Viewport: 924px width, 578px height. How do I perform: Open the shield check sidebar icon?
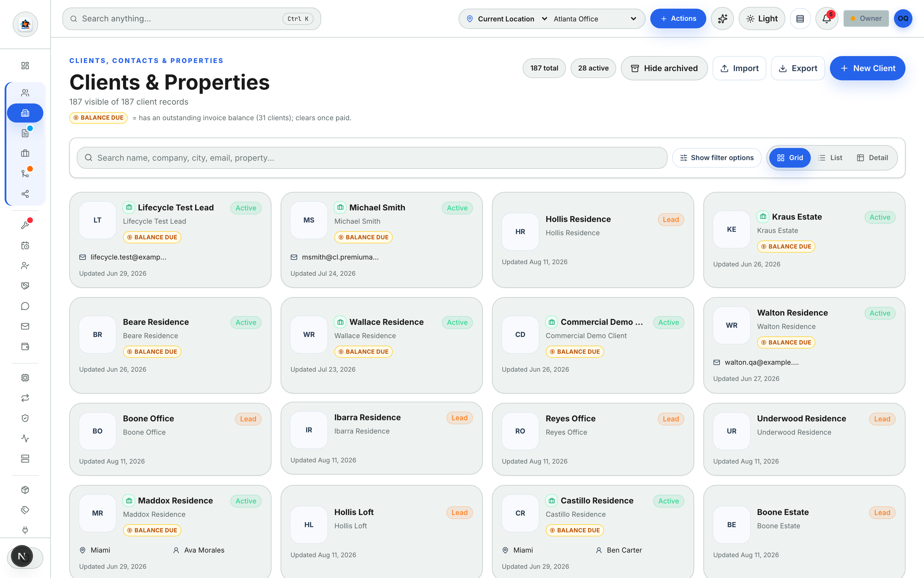click(x=25, y=418)
